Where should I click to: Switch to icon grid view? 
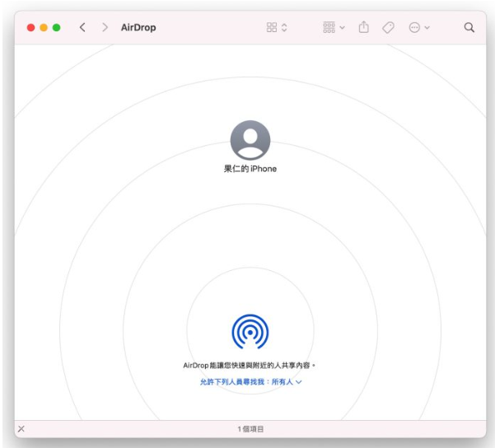(272, 27)
